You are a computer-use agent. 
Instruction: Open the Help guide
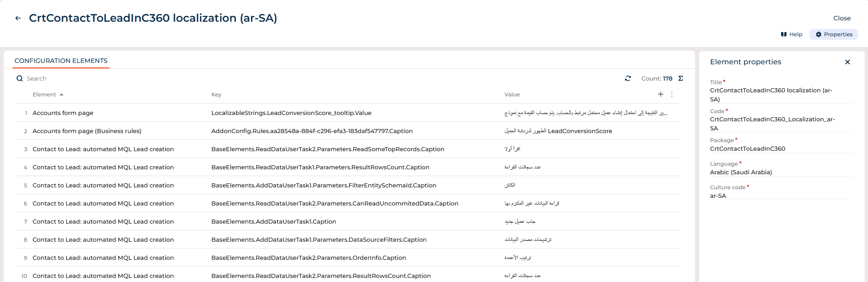pyautogui.click(x=792, y=34)
